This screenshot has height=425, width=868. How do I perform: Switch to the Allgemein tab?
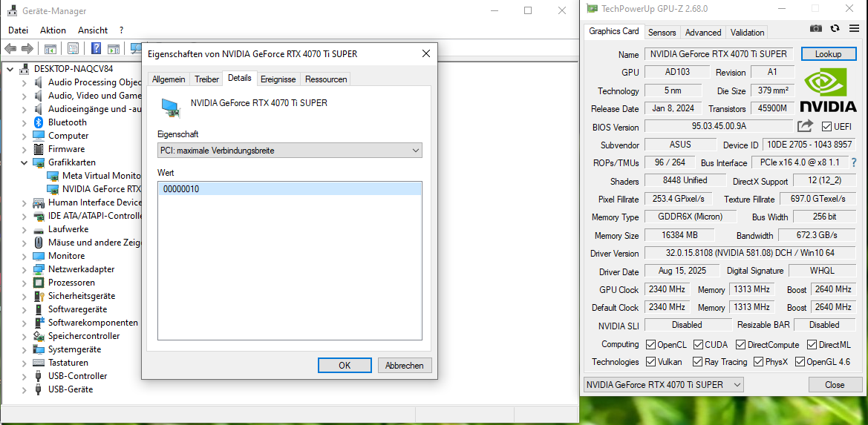[169, 79]
